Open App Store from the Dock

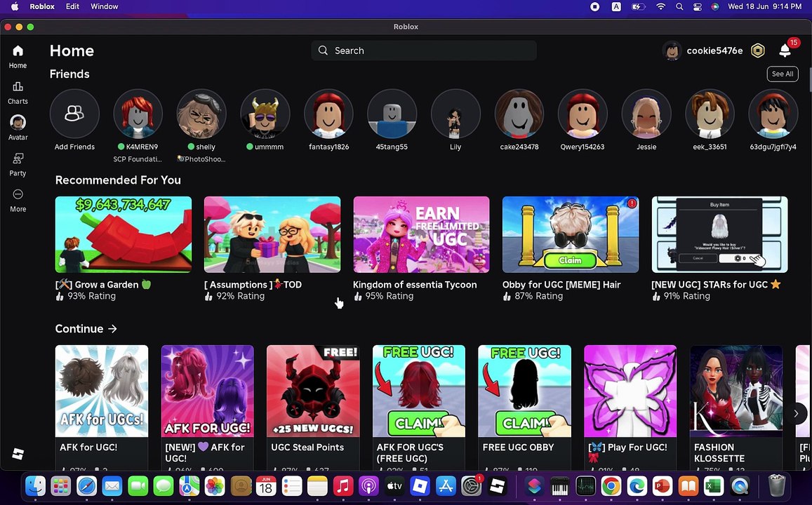click(446, 486)
